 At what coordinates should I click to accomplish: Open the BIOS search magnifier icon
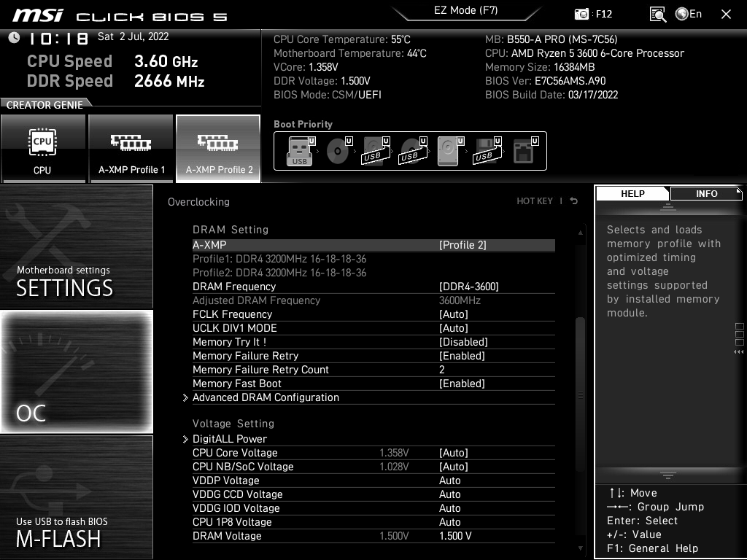click(657, 14)
